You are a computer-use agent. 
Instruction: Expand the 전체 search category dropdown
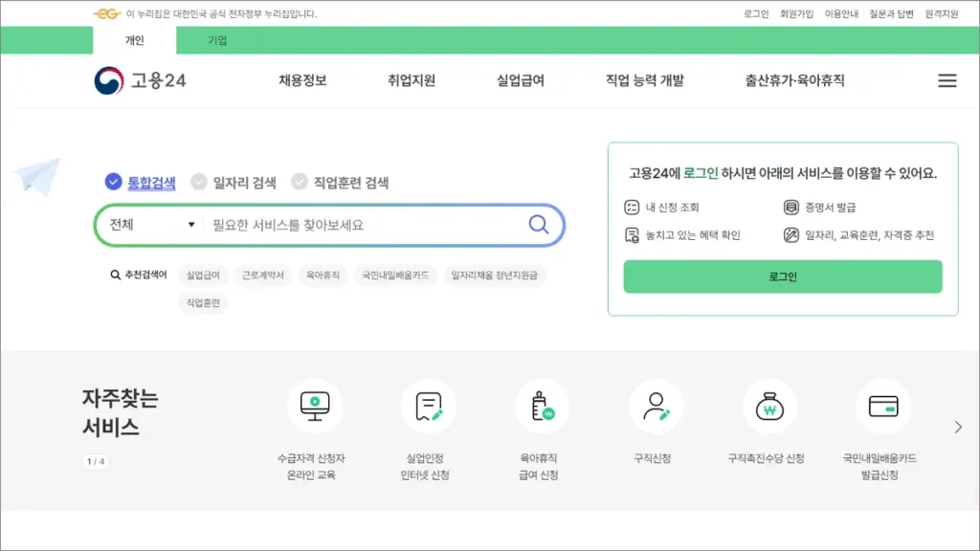tap(152, 226)
